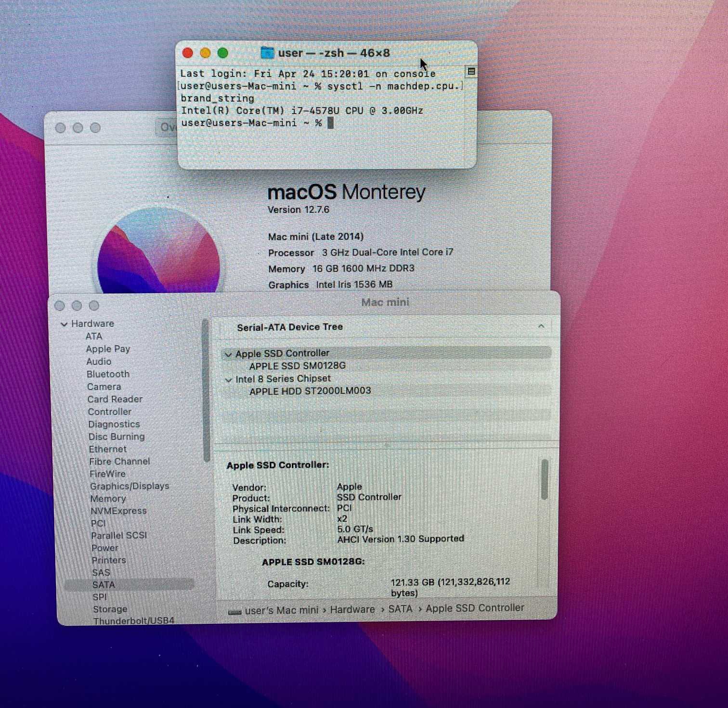Screen dimensions: 728x708
Task: Click the "Intel Iris 1536 MB" graphics text
Action: tap(354, 284)
